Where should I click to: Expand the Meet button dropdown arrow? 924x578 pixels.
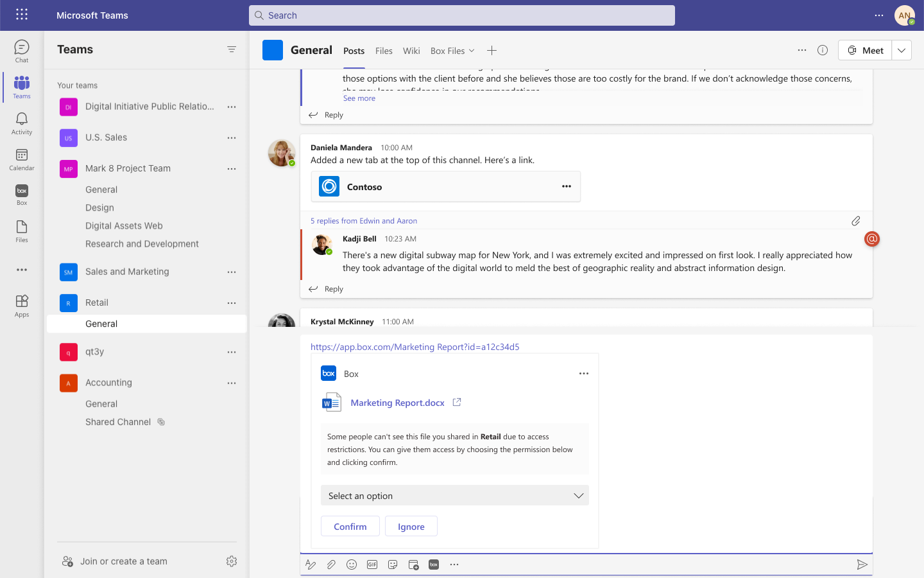902,50
